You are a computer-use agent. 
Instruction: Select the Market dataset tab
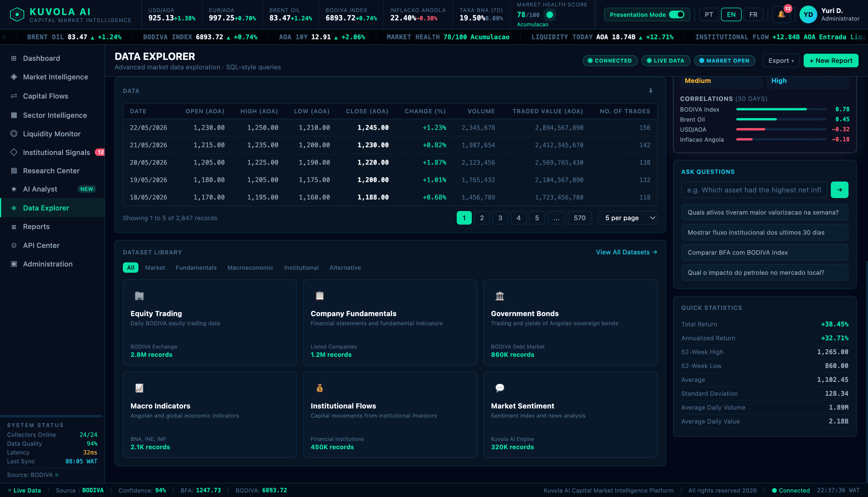(x=155, y=268)
